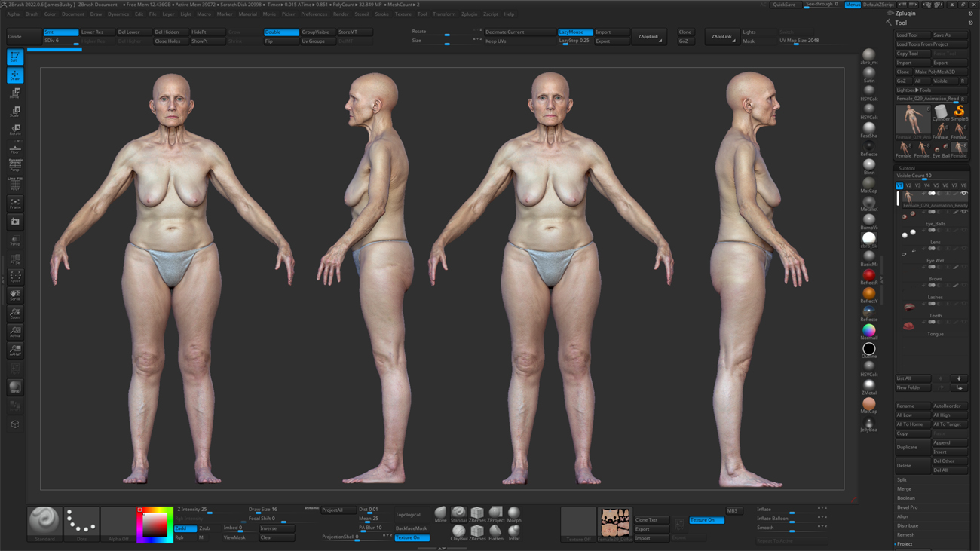980x551 pixels.
Task: Select the Inflat brush icon
Action: pyautogui.click(x=513, y=533)
